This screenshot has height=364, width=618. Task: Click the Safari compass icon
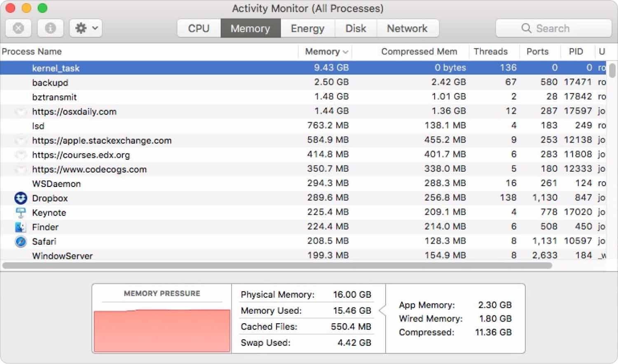click(x=21, y=241)
